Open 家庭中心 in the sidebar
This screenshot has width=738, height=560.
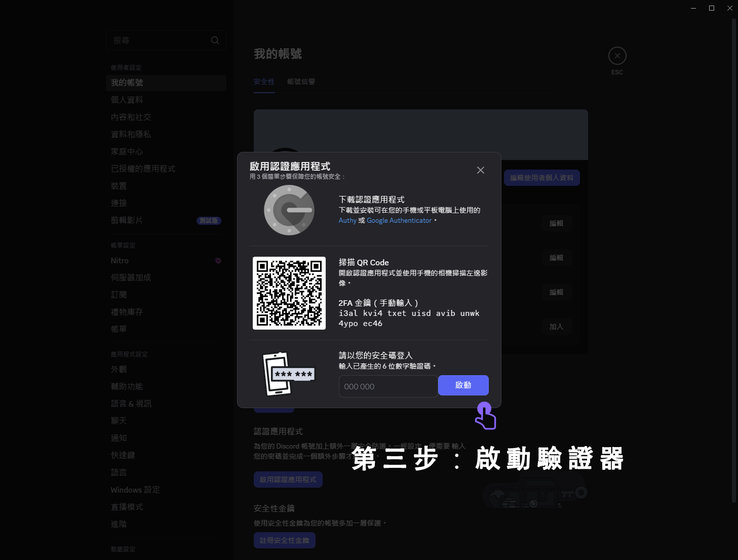click(166, 151)
